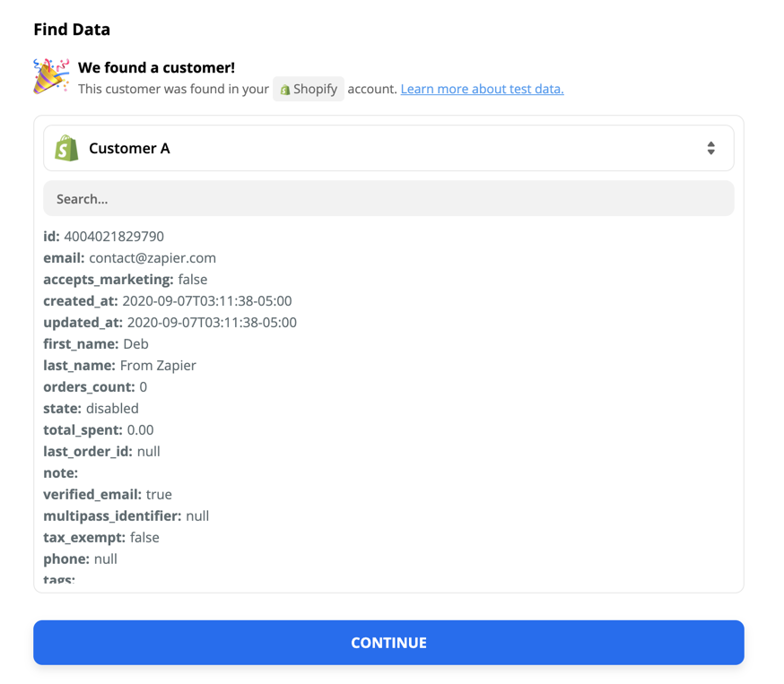Click the small Shopify icon in account badge
Image resolution: width=784 pixels, height=684 pixels.
(x=285, y=90)
